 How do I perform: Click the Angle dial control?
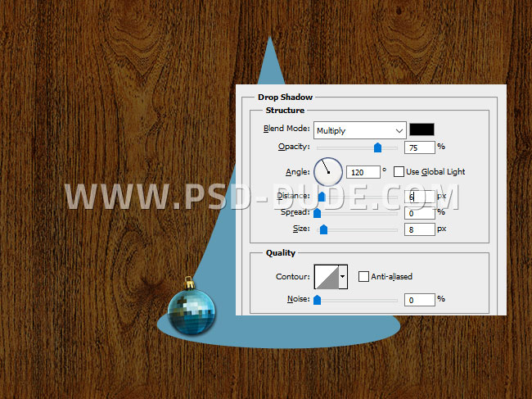click(x=328, y=172)
